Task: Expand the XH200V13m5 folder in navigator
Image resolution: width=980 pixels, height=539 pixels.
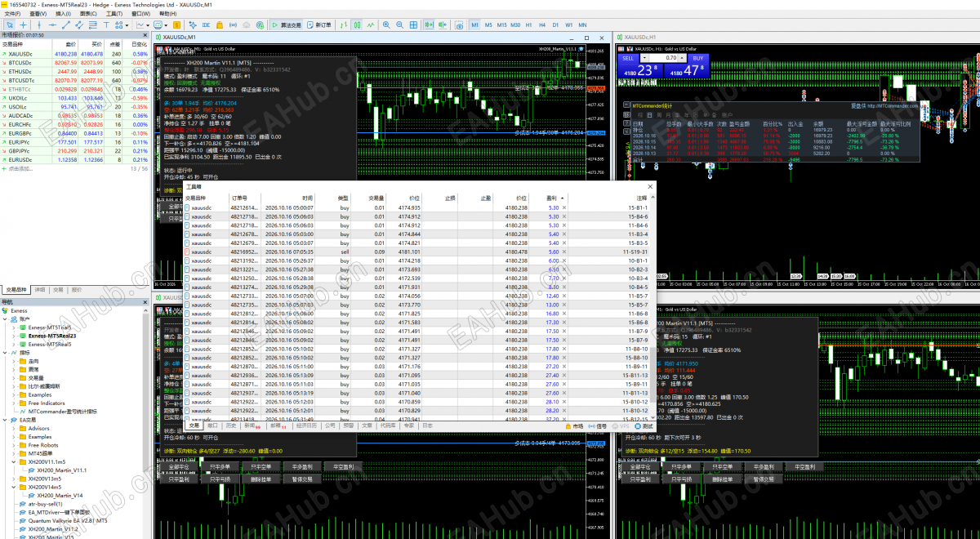Action: coord(14,479)
